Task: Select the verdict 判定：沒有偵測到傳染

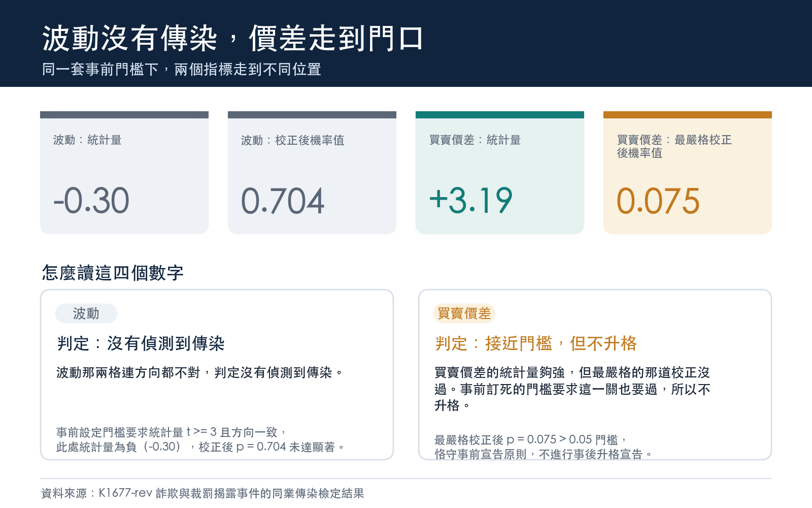Action: (141, 343)
